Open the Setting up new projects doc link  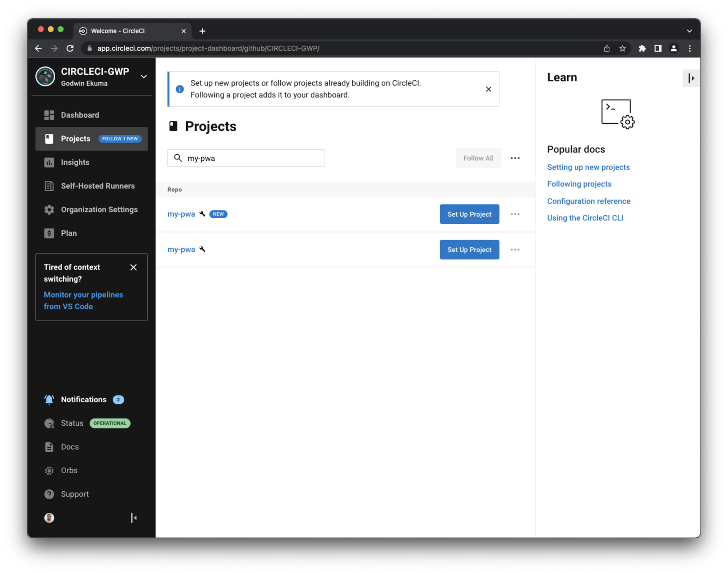pos(588,167)
